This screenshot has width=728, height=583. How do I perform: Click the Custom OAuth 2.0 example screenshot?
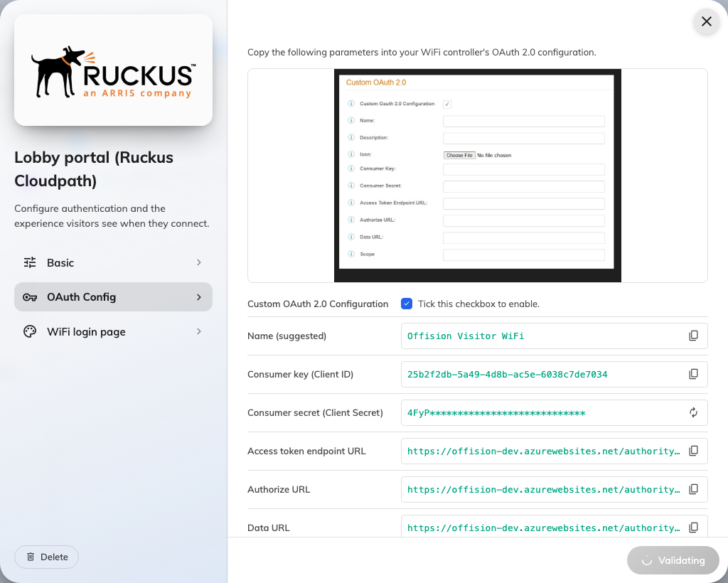point(477,176)
